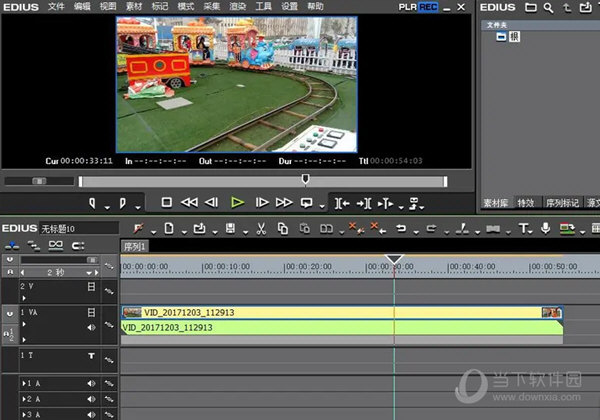Open the Set In point dropdown arrow
The image size is (600, 420).
107,208
